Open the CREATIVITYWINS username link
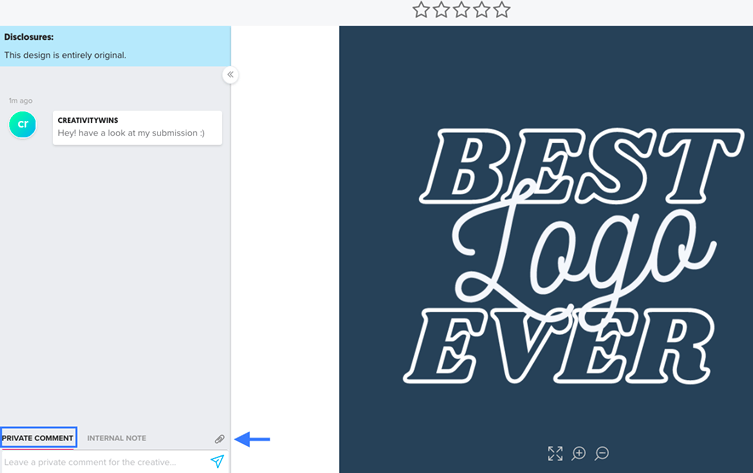Image resolution: width=753 pixels, height=473 pixels. click(x=88, y=120)
